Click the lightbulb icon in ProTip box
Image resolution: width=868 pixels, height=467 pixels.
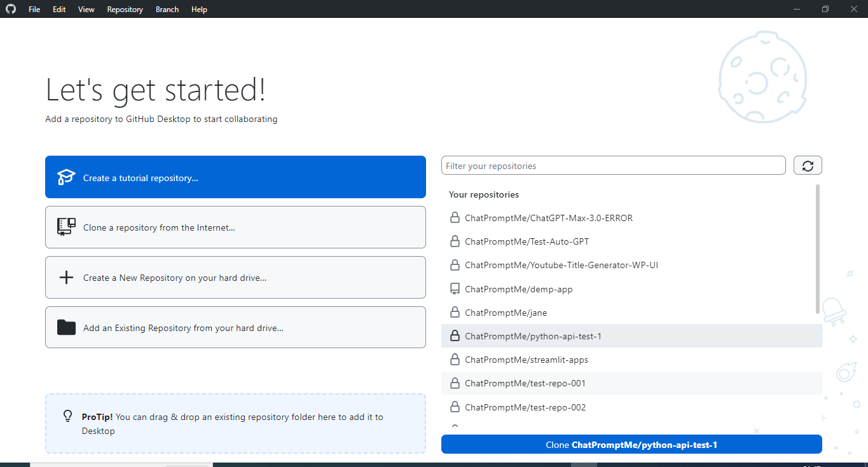coord(67,416)
